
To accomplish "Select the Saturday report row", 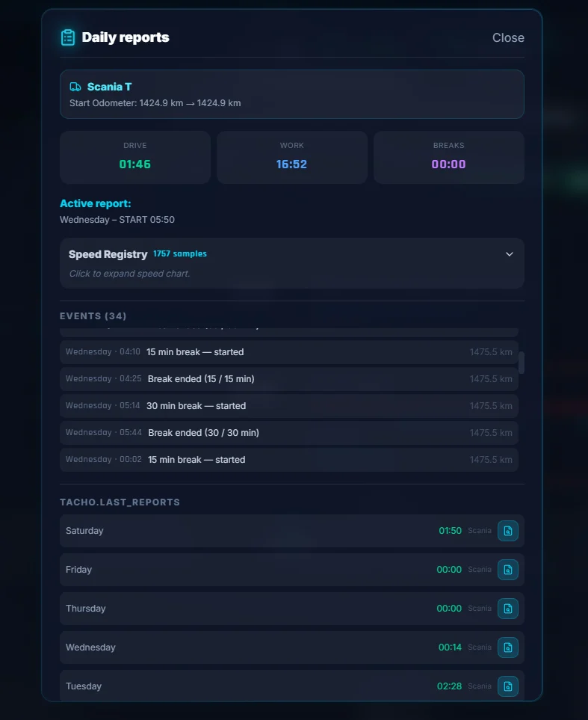I will point(247,531).
